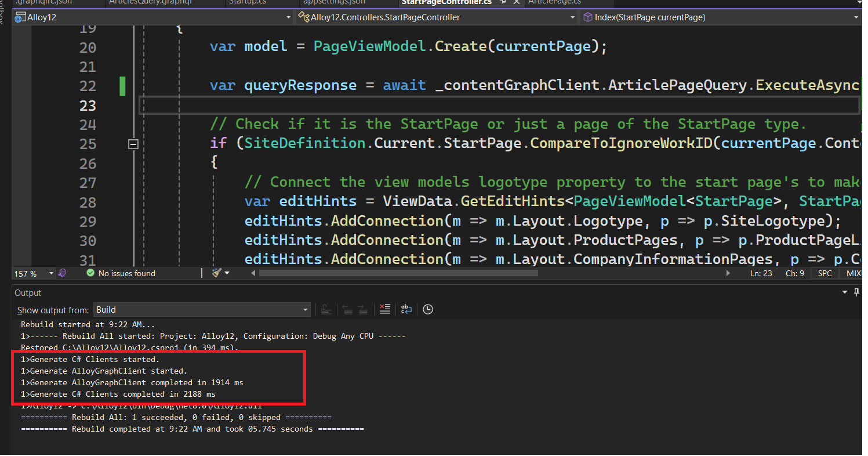Screen dimensions: 868x456
Task: Click 'Generate AlloyGraphClient completed in 1914 ms' line
Action: [x=132, y=383]
